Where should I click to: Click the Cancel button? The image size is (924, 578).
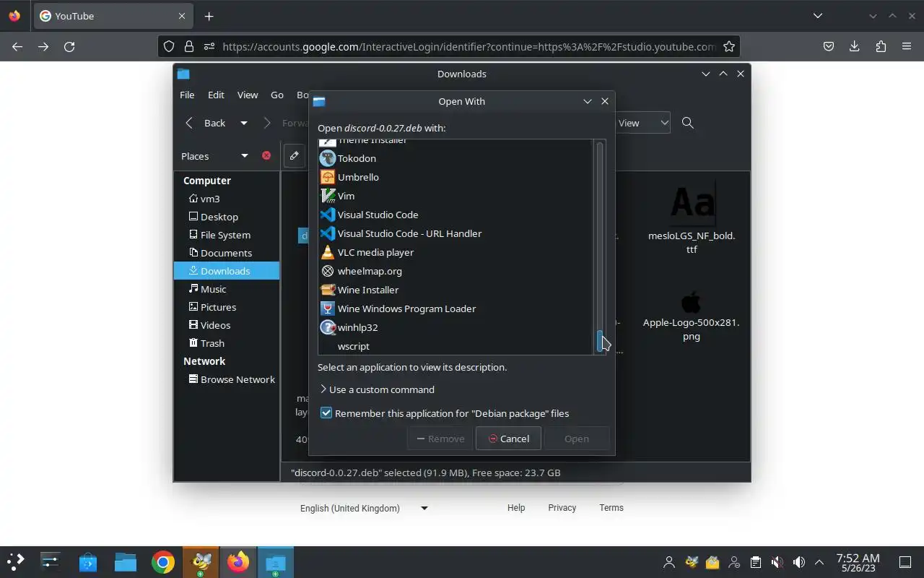(x=508, y=439)
